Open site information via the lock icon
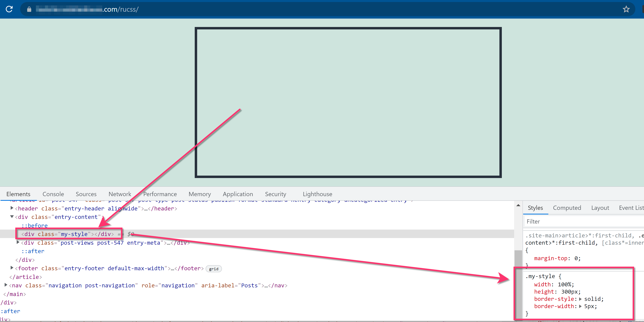 click(29, 9)
